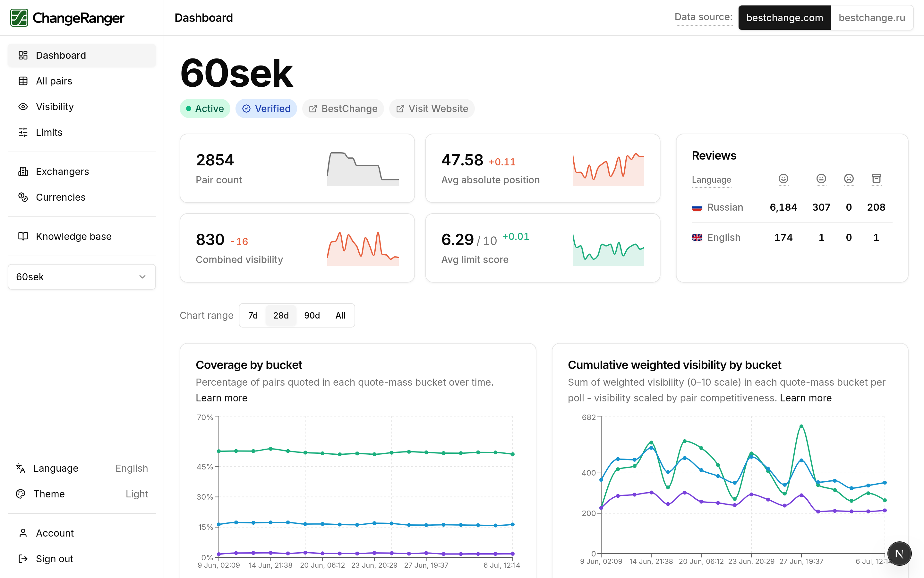
Task: Click Learn more under Coverage by bucket
Action: point(221,398)
